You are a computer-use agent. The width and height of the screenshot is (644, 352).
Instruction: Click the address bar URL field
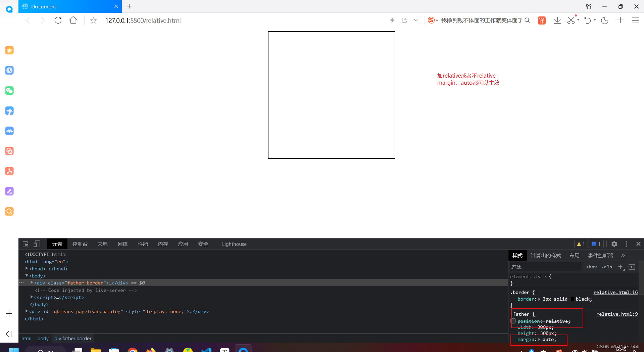click(x=143, y=20)
